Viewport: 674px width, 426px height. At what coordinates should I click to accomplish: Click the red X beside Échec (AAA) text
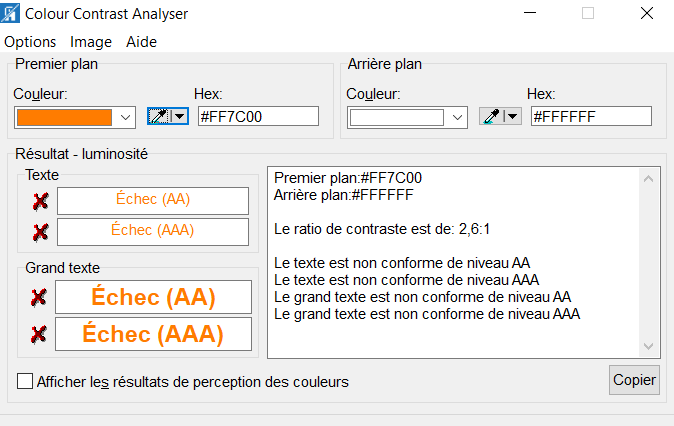(x=40, y=232)
